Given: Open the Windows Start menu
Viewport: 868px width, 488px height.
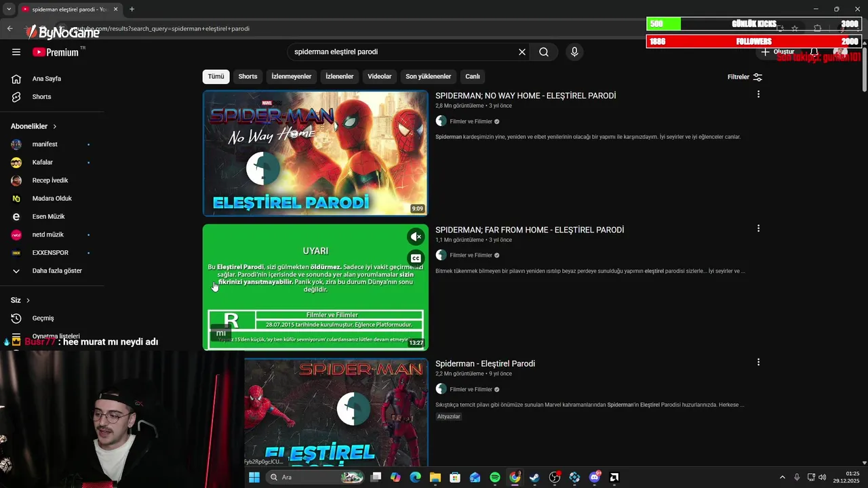Looking at the screenshot, I should 254,477.
